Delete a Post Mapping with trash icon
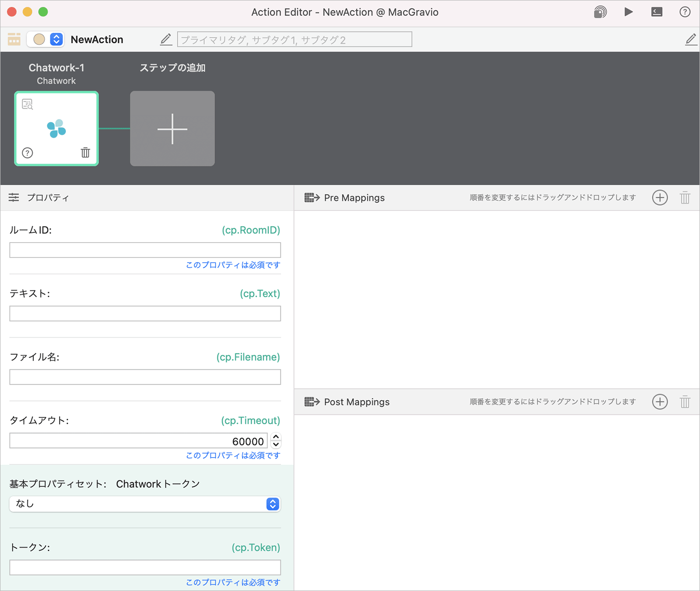This screenshot has width=700, height=591. 685,402
